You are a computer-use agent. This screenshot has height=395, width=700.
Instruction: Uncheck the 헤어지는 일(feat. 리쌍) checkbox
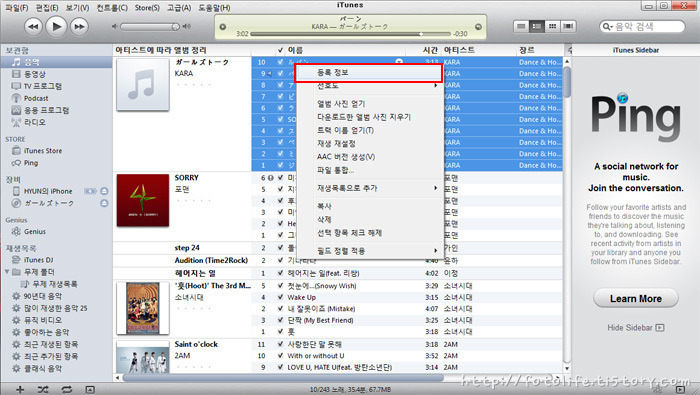(x=280, y=273)
